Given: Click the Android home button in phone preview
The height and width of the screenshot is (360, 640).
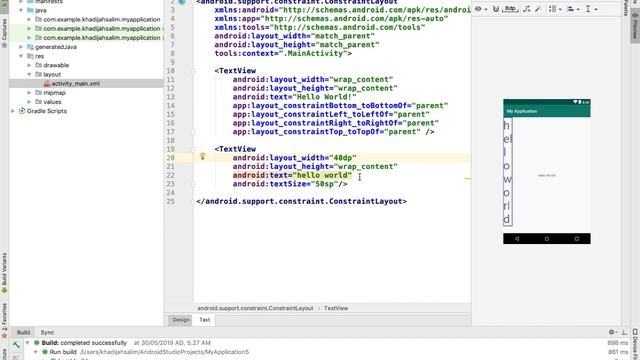Looking at the screenshot, I should click(547, 239).
